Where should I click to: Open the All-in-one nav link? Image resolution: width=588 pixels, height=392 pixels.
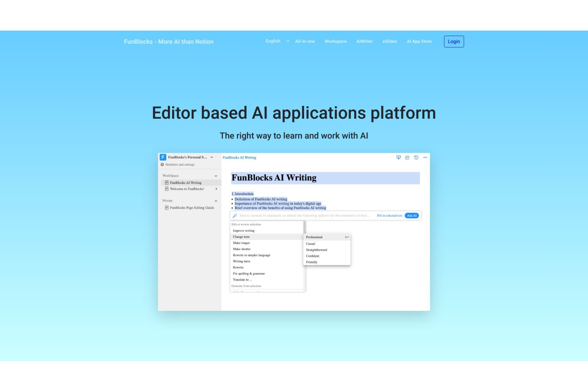305,41
